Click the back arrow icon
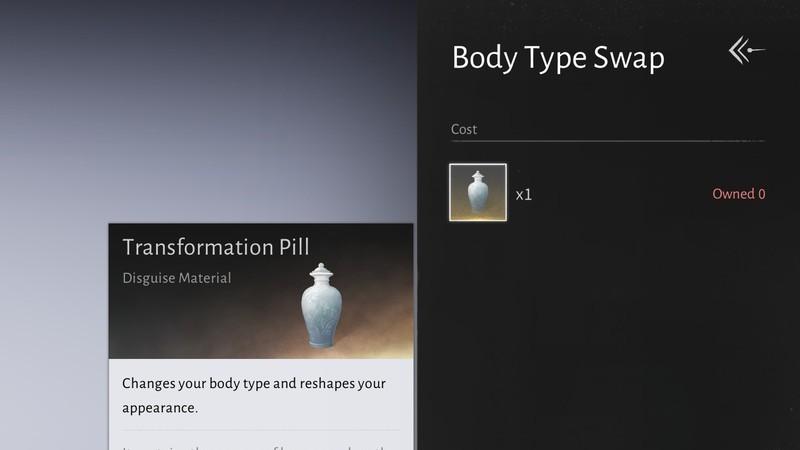 pos(746,50)
